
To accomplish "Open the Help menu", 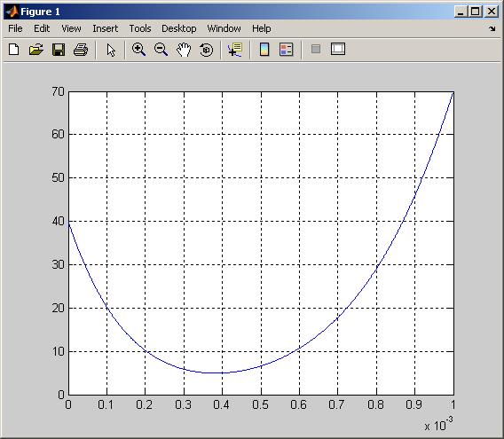I will (262, 28).
